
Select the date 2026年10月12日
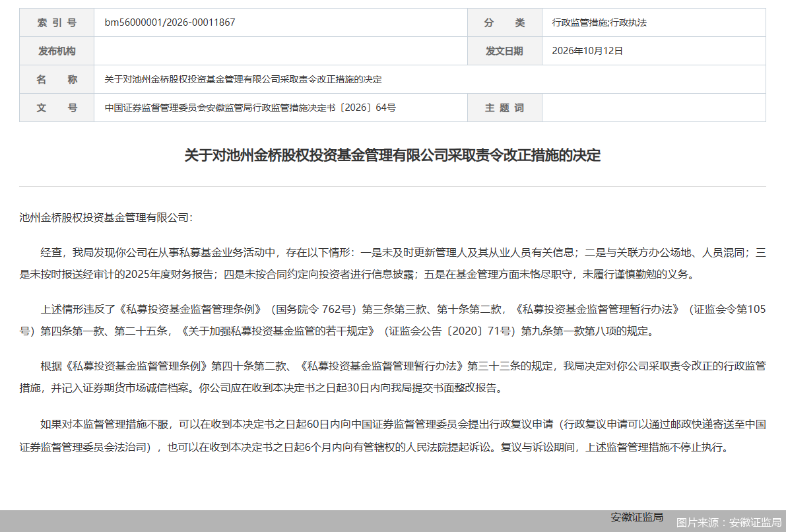(587, 51)
